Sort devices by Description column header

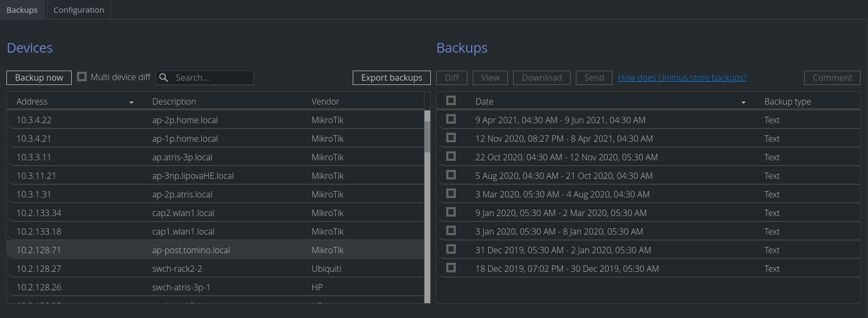[x=174, y=101]
